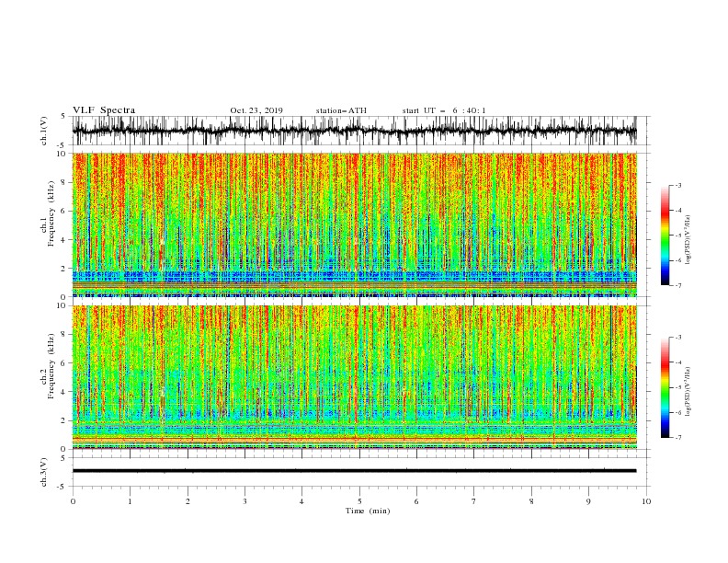
Task: Click the 'station=ATH' label
Action: (x=341, y=110)
